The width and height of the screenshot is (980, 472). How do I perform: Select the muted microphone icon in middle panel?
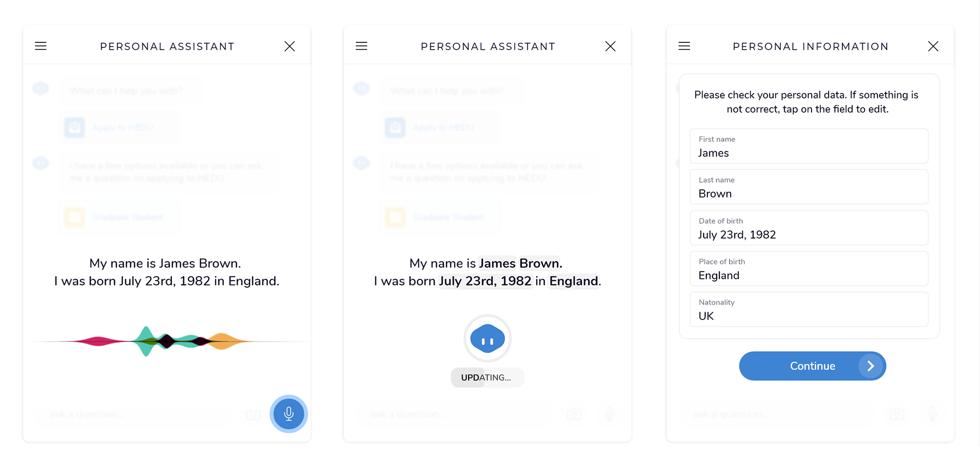click(x=610, y=414)
